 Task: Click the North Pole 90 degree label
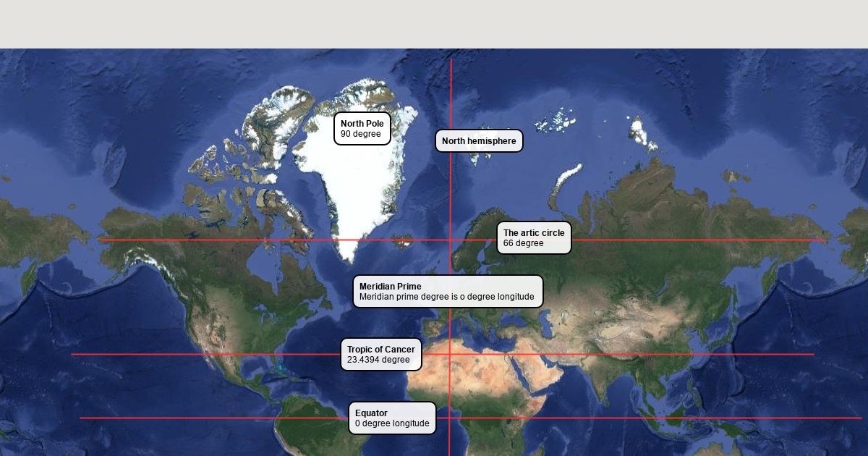pos(362,128)
